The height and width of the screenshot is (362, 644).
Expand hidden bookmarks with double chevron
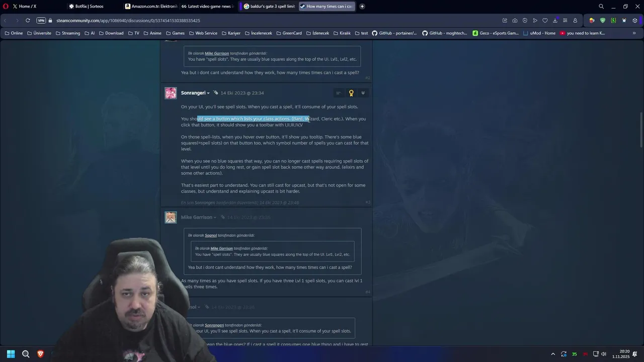point(634,33)
